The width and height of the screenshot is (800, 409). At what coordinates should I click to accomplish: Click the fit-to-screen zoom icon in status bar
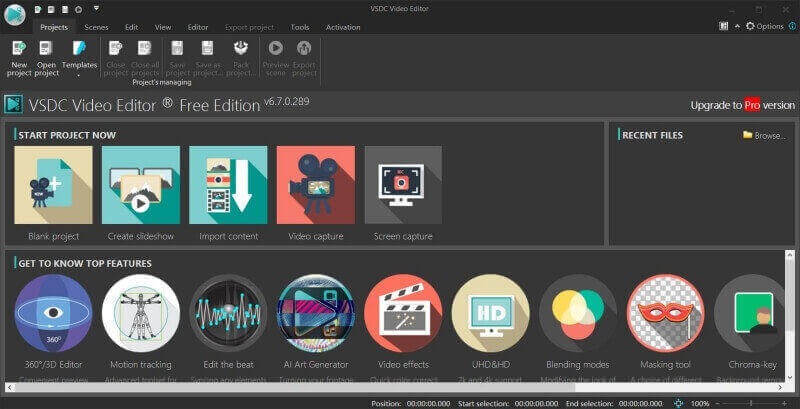click(679, 403)
